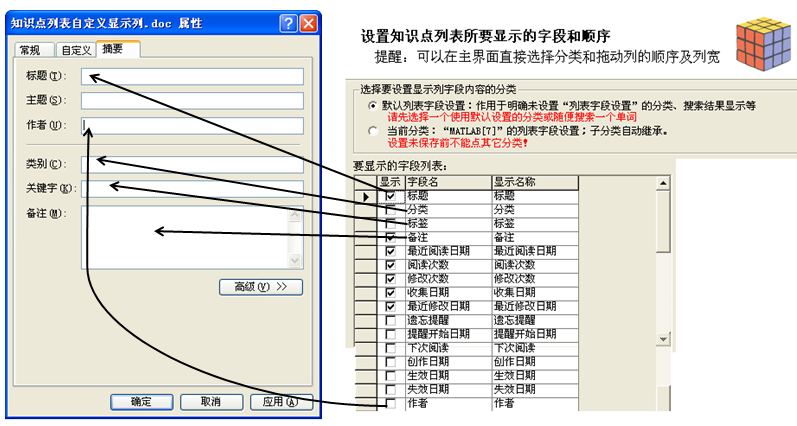Click the help question mark button in title bar
The height and width of the screenshot is (426, 797).
pos(288,22)
